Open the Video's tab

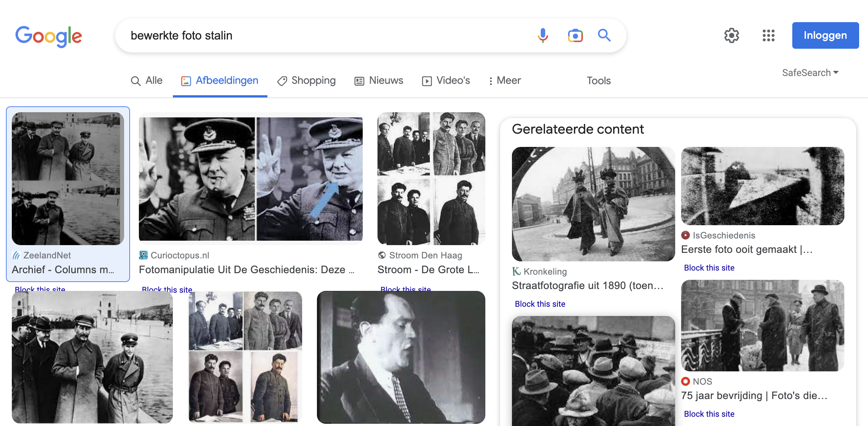point(446,80)
